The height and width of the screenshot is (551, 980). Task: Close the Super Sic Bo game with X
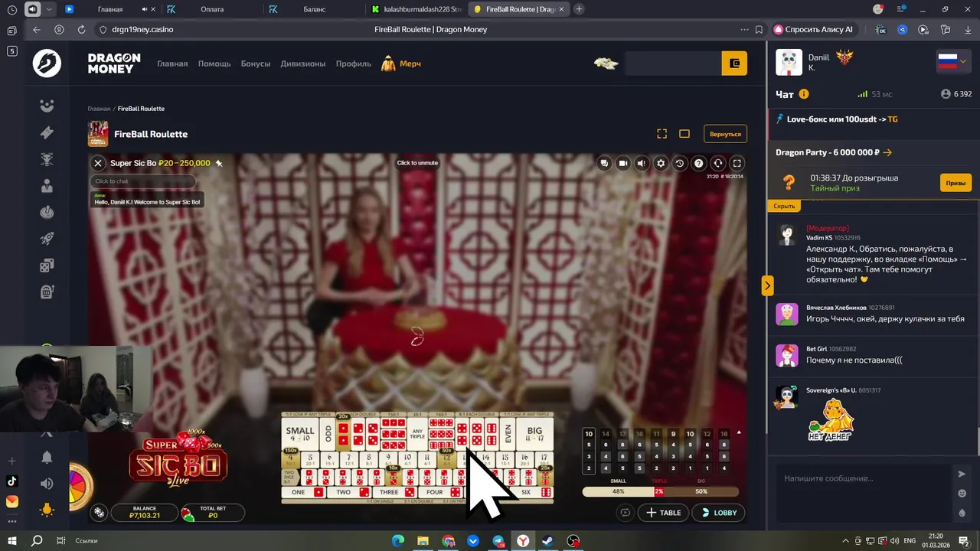(x=98, y=163)
